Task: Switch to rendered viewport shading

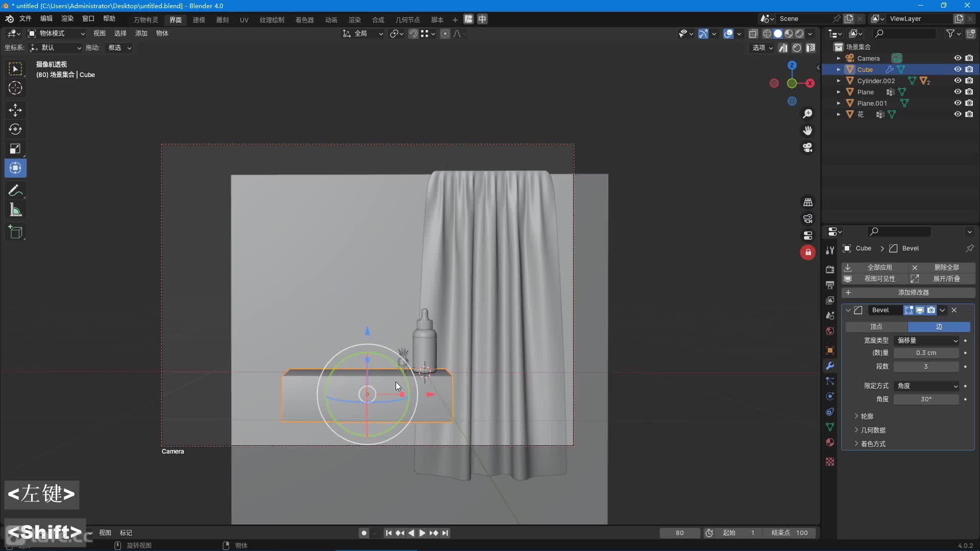Action: click(x=800, y=34)
